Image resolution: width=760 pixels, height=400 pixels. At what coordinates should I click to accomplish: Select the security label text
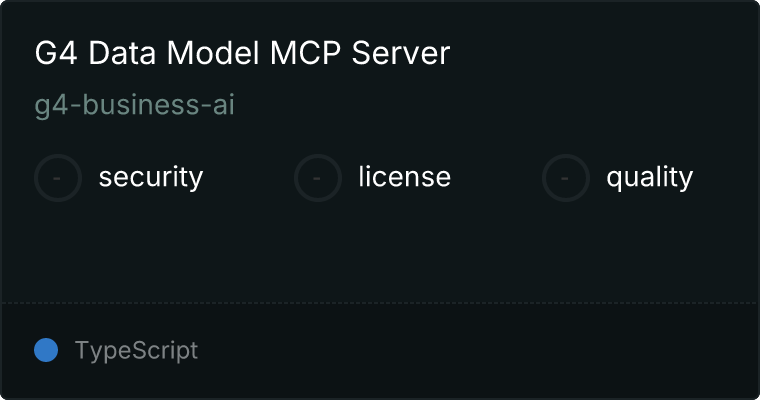pos(151,177)
